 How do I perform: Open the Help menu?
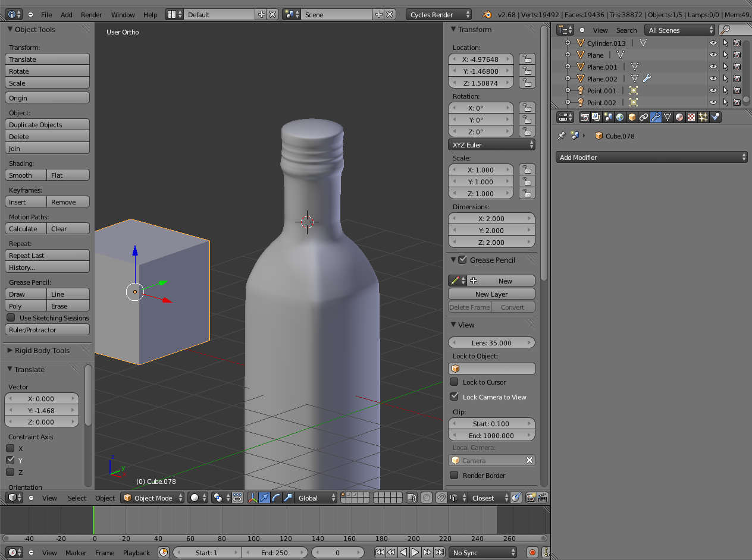pyautogui.click(x=151, y=14)
